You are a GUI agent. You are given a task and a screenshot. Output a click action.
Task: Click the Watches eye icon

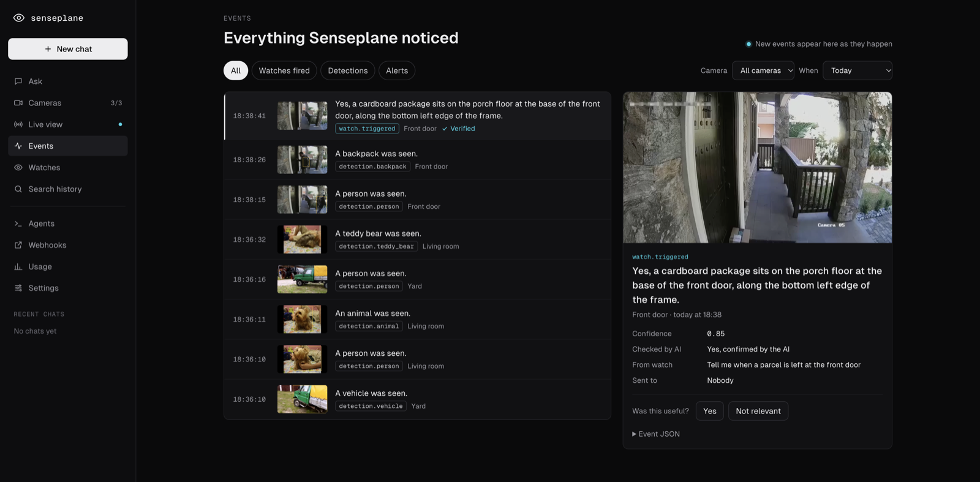(18, 167)
